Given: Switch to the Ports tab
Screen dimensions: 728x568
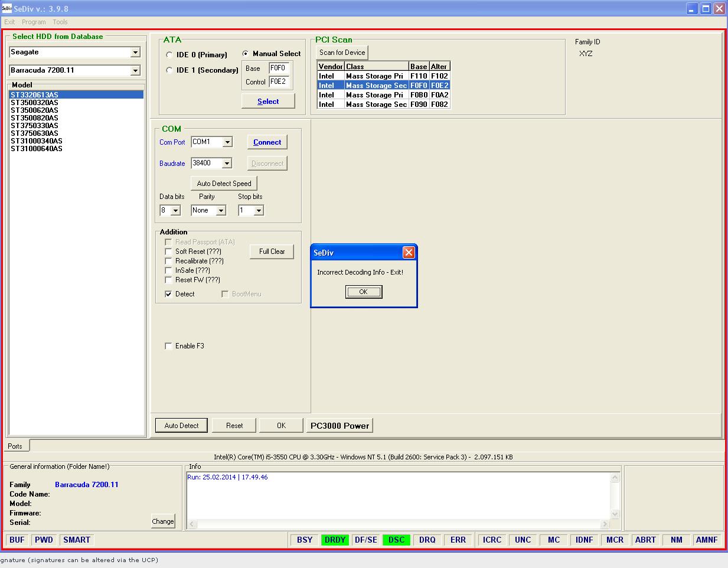Looking at the screenshot, I should (15, 446).
